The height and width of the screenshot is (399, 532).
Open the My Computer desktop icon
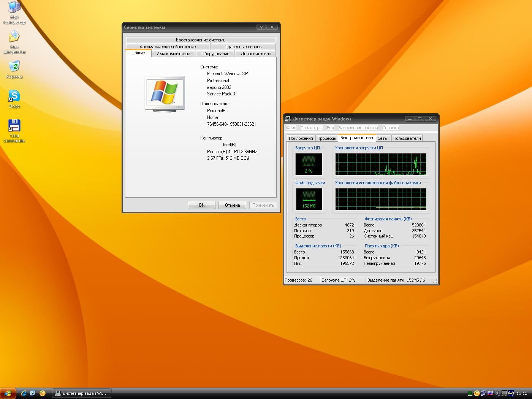pos(14,8)
